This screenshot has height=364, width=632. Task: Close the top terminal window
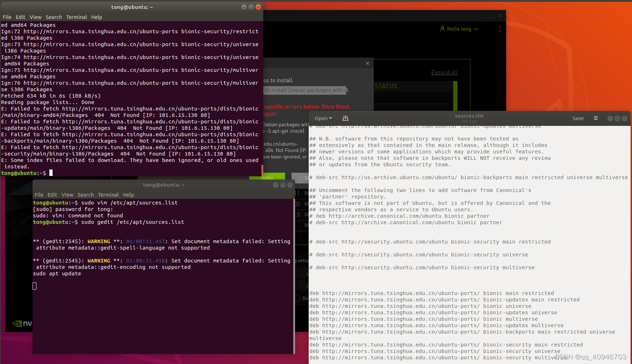pos(258,7)
